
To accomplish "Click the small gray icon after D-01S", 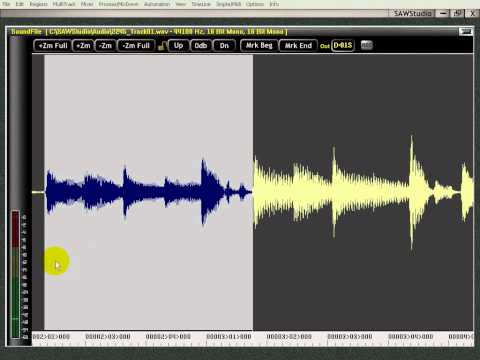I will click(366, 45).
